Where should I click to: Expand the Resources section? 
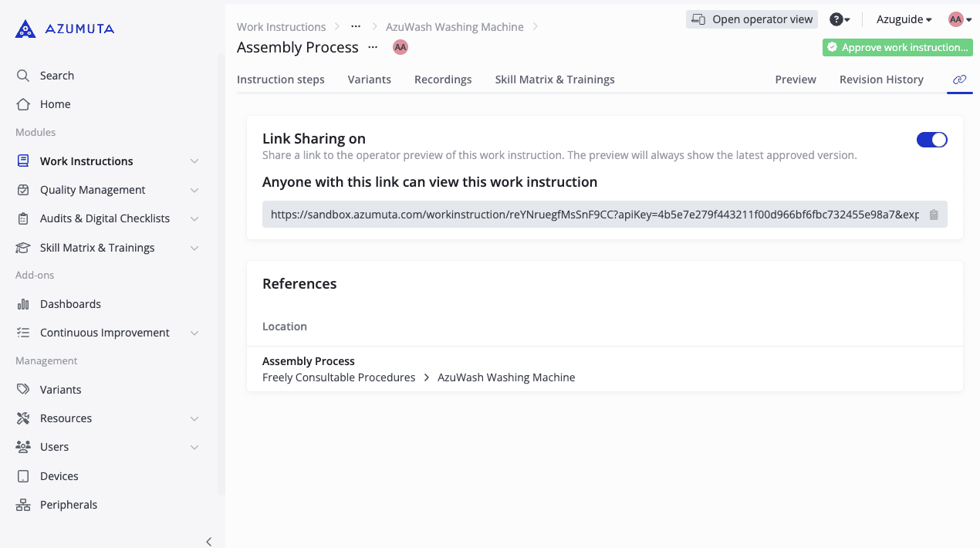tap(194, 418)
